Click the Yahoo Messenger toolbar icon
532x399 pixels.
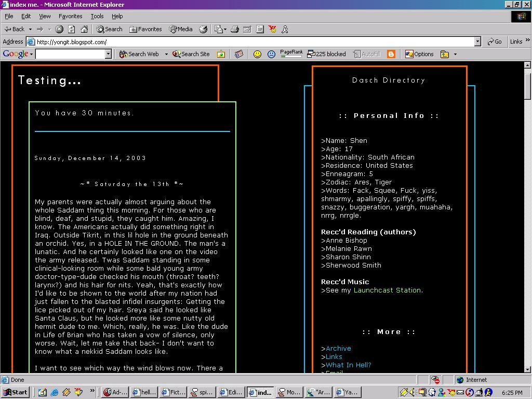[272, 29]
